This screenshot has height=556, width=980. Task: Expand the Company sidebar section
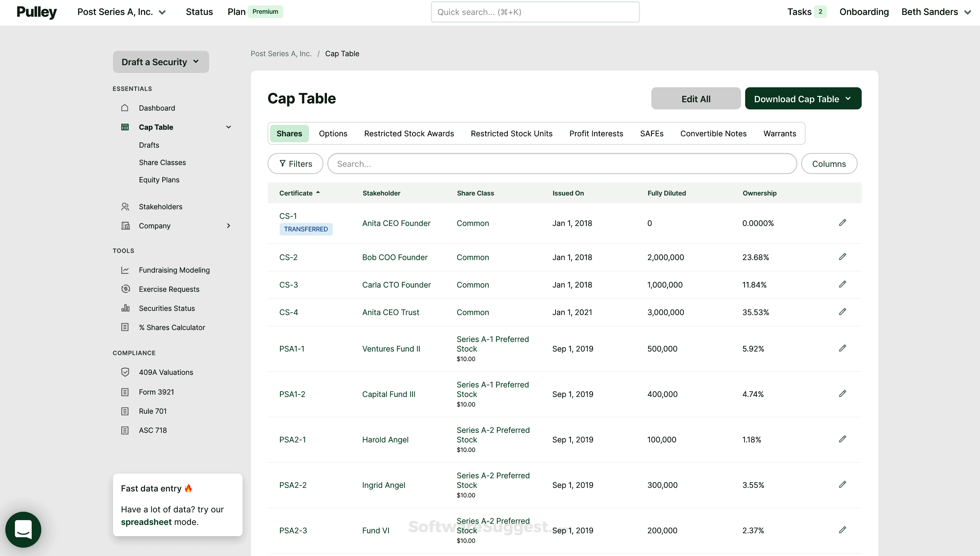229,226
